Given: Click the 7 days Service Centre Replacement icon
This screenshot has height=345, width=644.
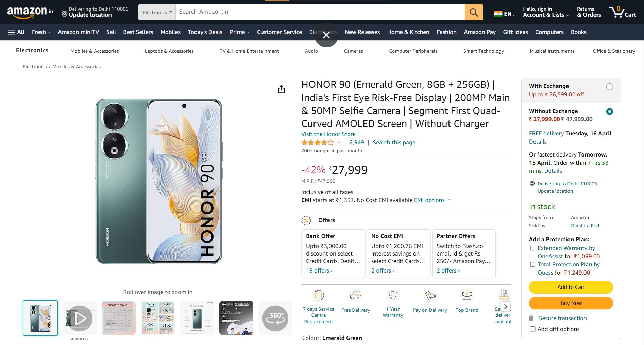Looking at the screenshot, I should [318, 295].
